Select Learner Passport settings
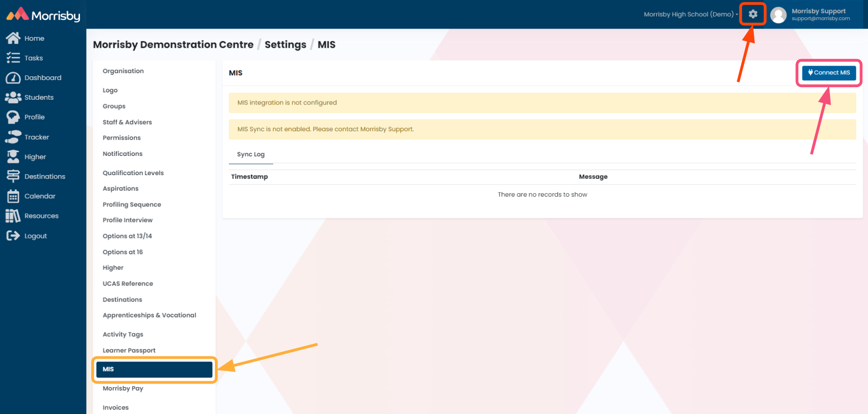Screen dimensions: 868x414 [129, 350]
